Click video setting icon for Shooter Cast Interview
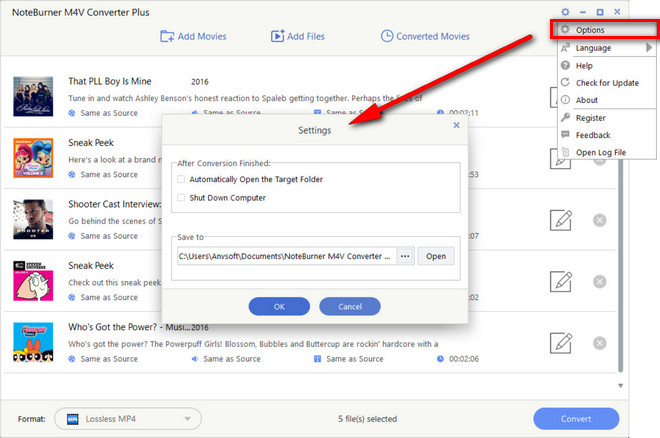The width and height of the screenshot is (660, 438). coord(72,236)
